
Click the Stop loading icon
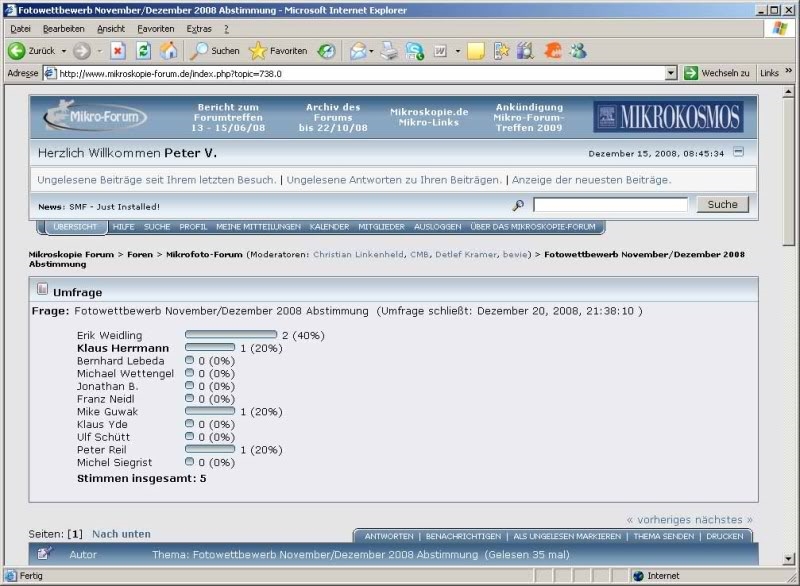(118, 51)
